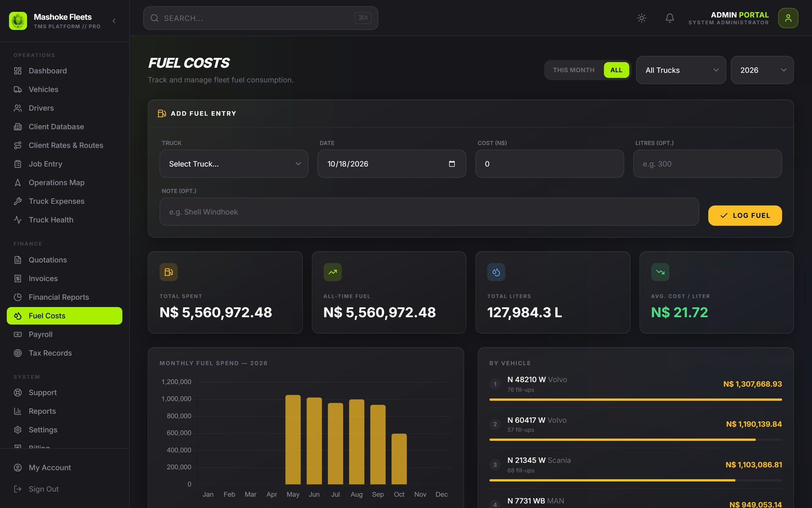The width and height of the screenshot is (812, 508).
Task: Select the ALL period toggle
Action: (x=616, y=70)
